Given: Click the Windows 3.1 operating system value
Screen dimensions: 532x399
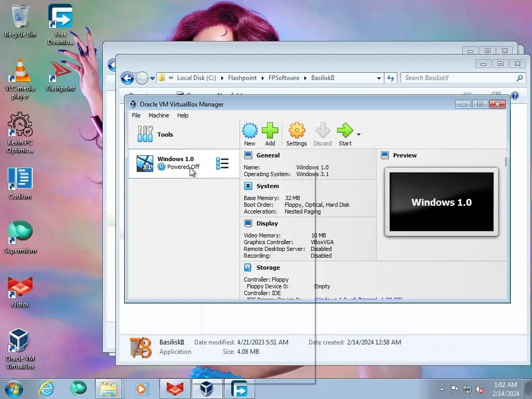Looking at the screenshot, I should click(312, 174).
